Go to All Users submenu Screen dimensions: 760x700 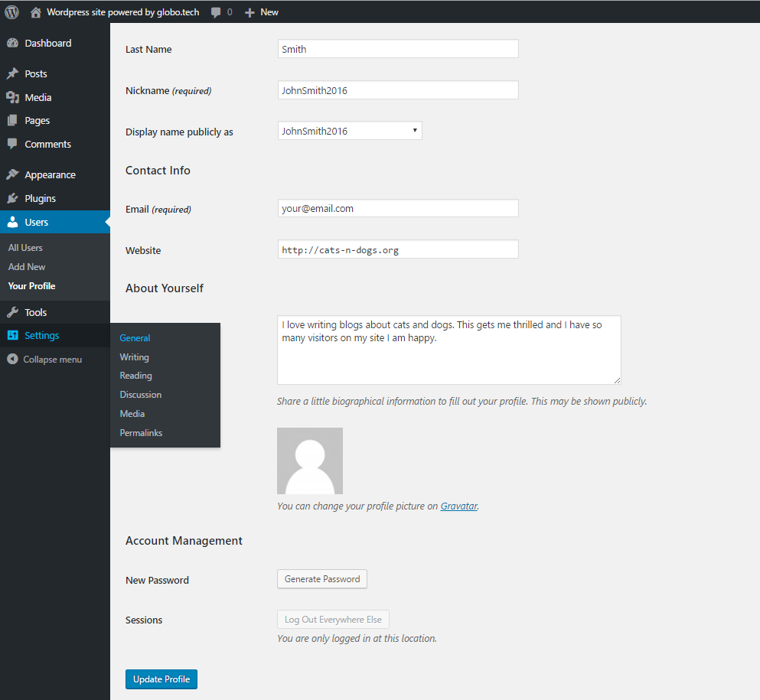click(x=25, y=248)
